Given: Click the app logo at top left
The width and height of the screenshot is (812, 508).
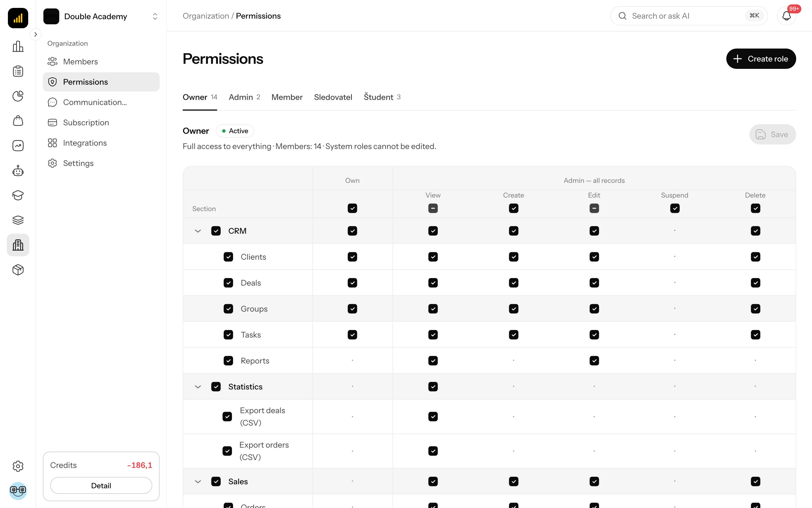Looking at the screenshot, I should 18,18.
